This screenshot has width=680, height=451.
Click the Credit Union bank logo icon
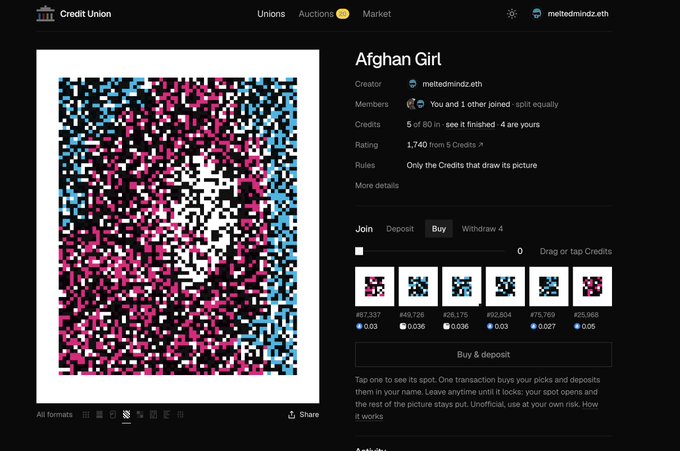(45, 14)
